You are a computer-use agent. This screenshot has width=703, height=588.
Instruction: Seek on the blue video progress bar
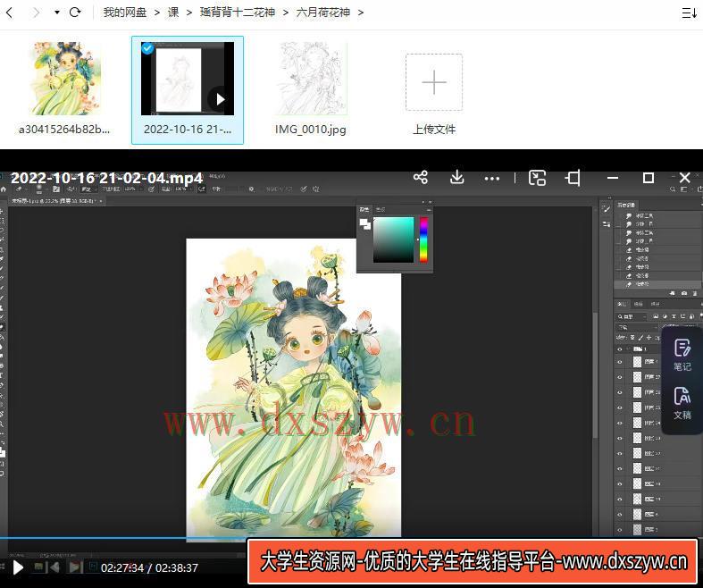[123, 537]
